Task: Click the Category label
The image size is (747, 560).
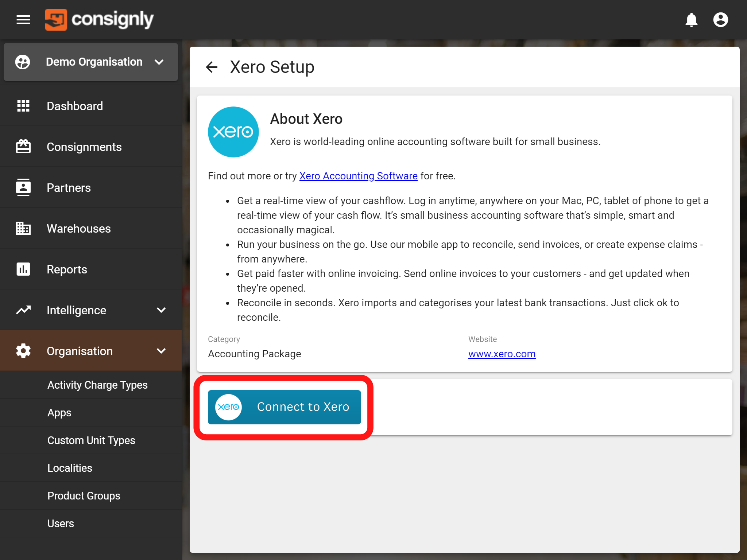Action: [x=224, y=339]
